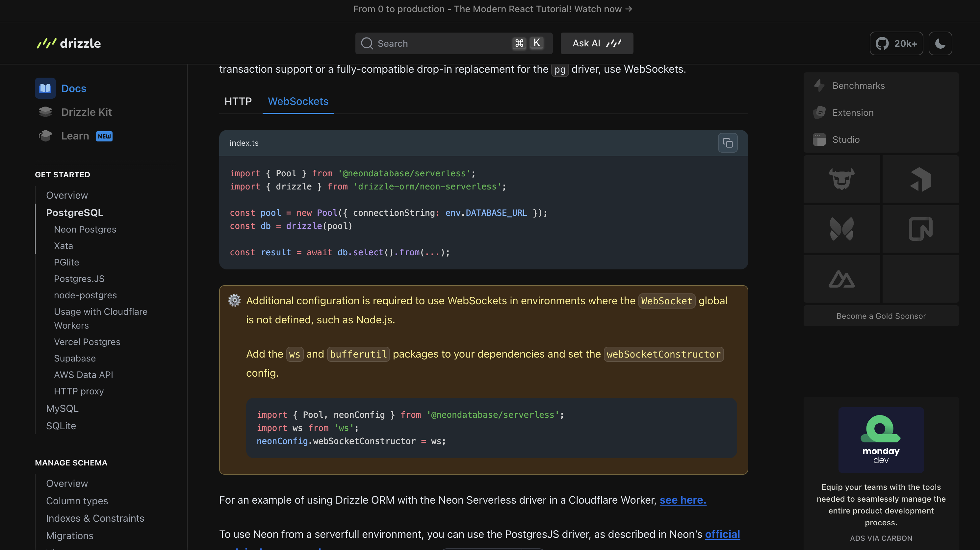Viewport: 980px width, 550px height.
Task: Click the bull-head sponsor logo
Action: 841,179
